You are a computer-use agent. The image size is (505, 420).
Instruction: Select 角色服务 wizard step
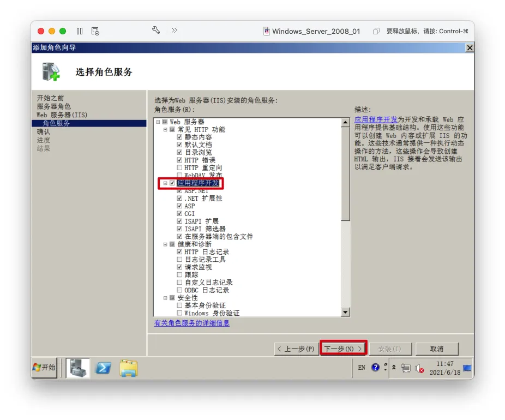[89, 123]
